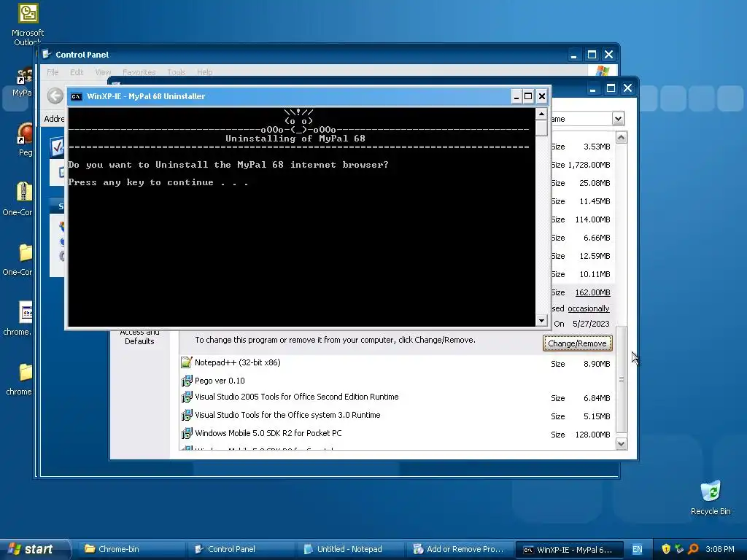
Task: Open the Favorites menu in Control Panel
Action: click(x=139, y=72)
